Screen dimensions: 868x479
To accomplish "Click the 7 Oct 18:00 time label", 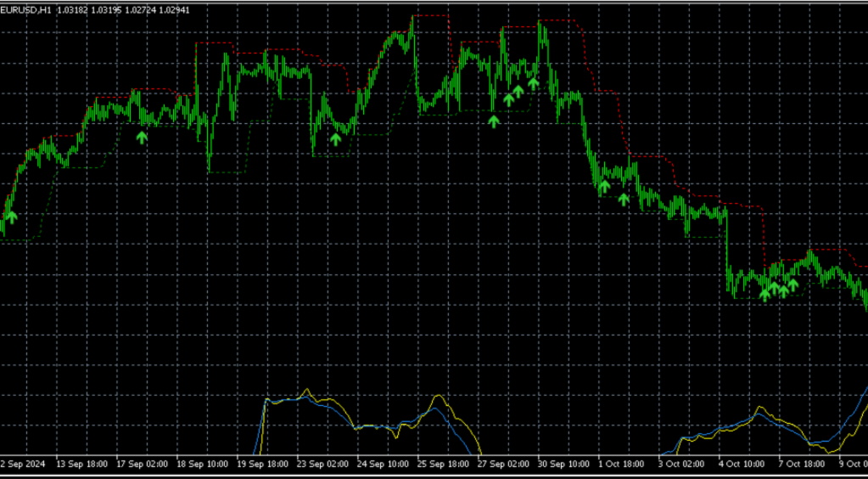I will tap(802, 464).
